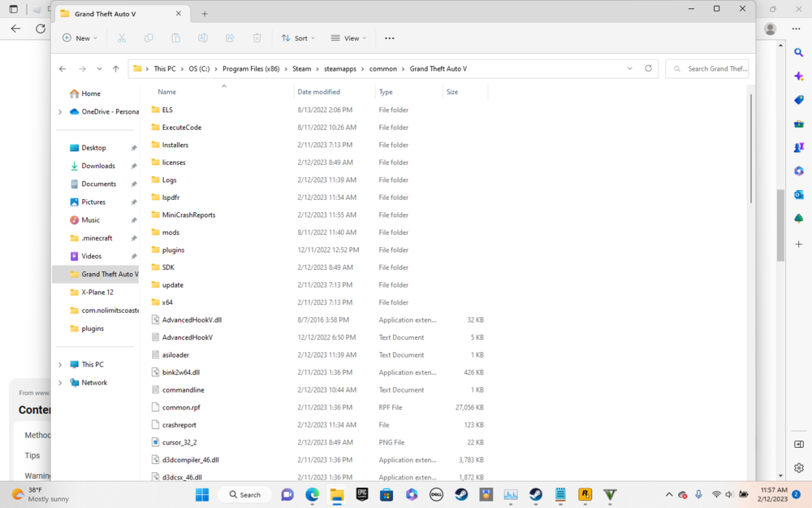This screenshot has width=812, height=508.
Task: Click the Copy icon in the Explorer toolbar
Action: point(149,38)
